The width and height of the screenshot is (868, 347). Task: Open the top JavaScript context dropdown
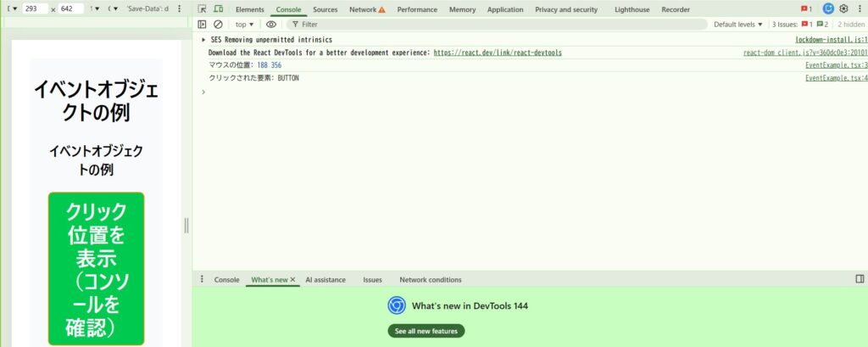tap(245, 25)
